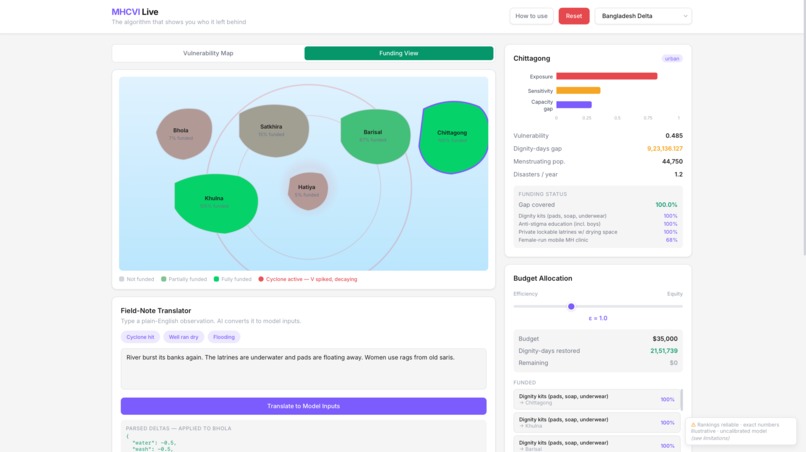Click the Dignity-days restored 21,51,739 value
This screenshot has height=452, width=806.
coord(664,351)
